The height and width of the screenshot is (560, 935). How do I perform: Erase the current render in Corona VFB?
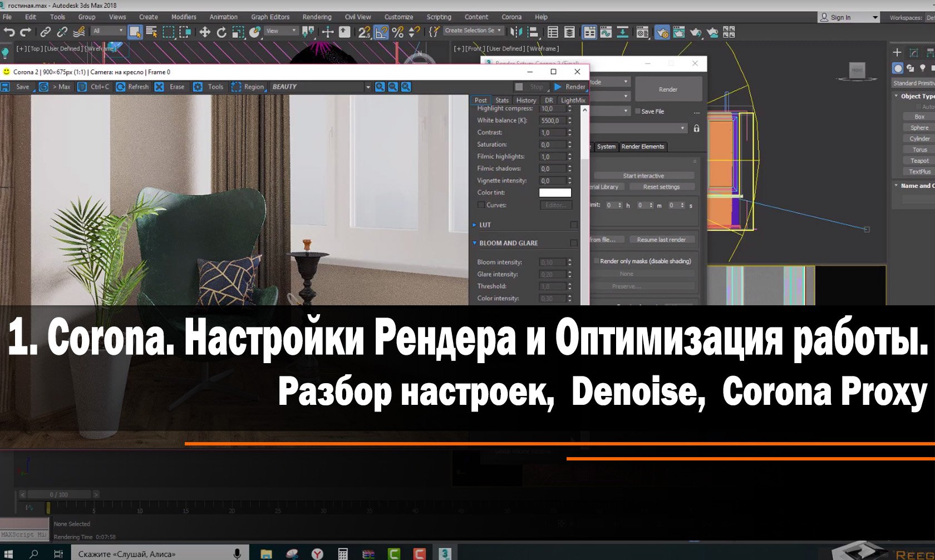click(170, 87)
